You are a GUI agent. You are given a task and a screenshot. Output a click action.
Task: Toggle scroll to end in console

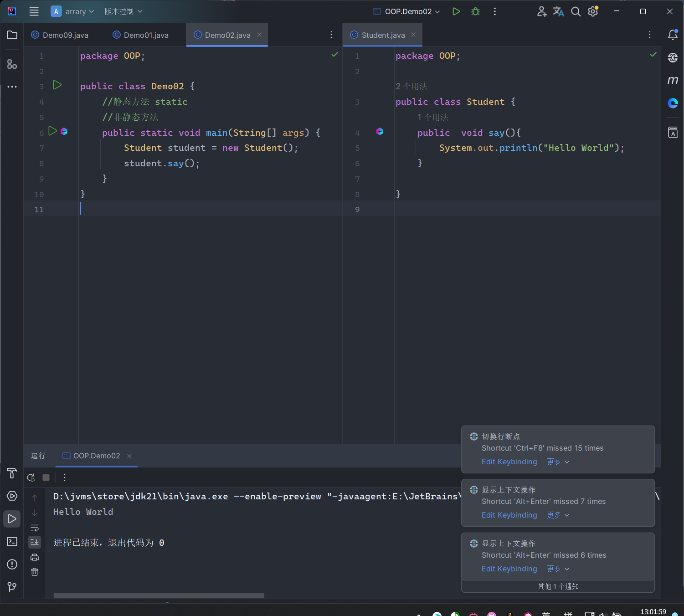pos(35,542)
